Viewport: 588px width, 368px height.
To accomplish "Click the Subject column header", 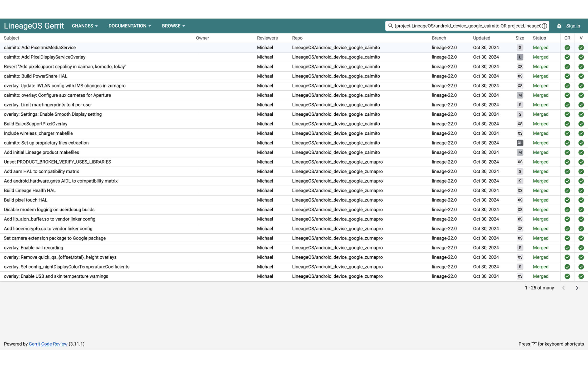I will (x=12, y=38).
